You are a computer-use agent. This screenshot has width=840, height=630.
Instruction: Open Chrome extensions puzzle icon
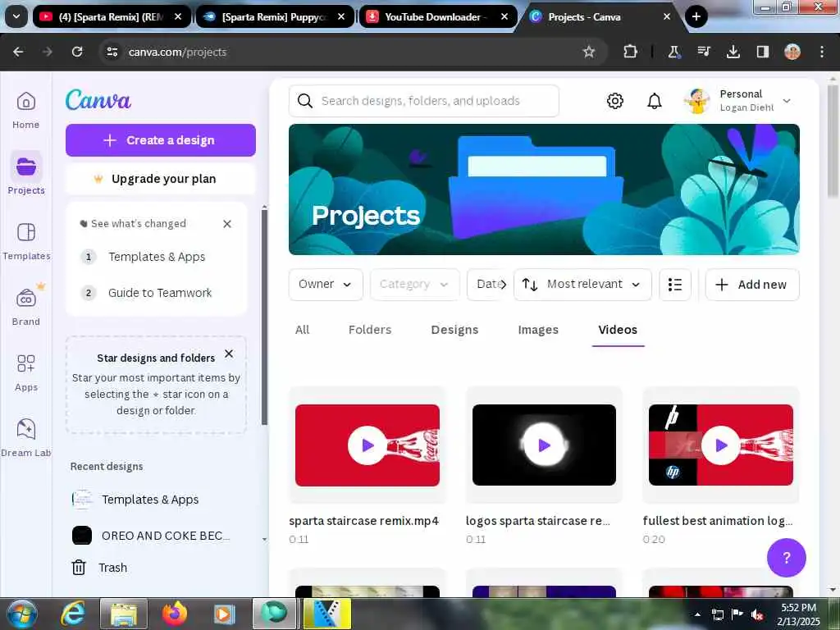(x=631, y=52)
